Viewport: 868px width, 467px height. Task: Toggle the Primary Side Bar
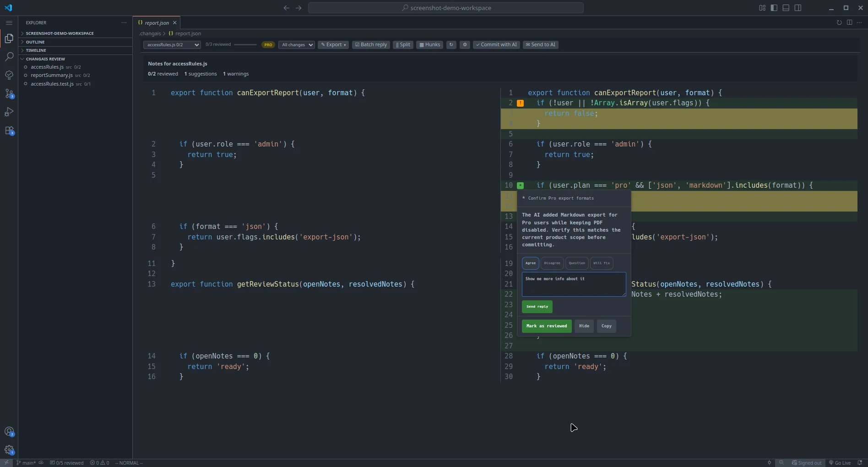click(774, 8)
